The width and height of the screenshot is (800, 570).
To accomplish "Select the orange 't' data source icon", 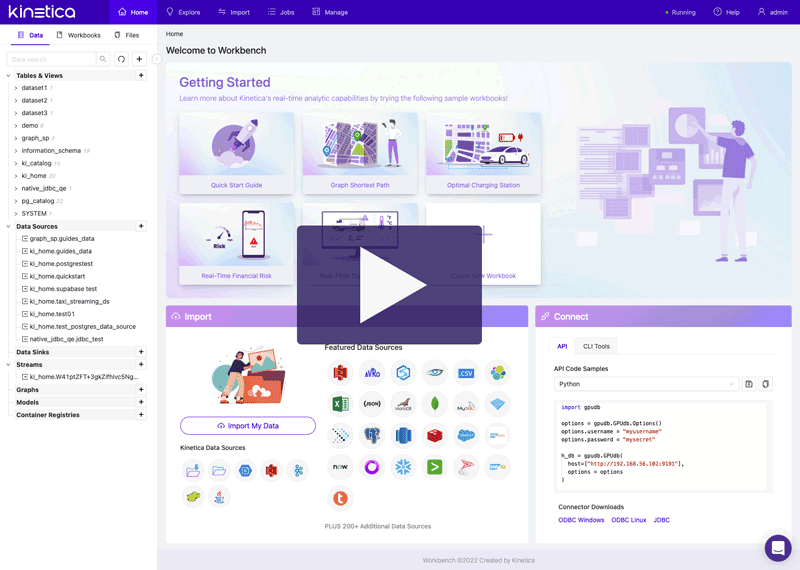I will point(340,498).
